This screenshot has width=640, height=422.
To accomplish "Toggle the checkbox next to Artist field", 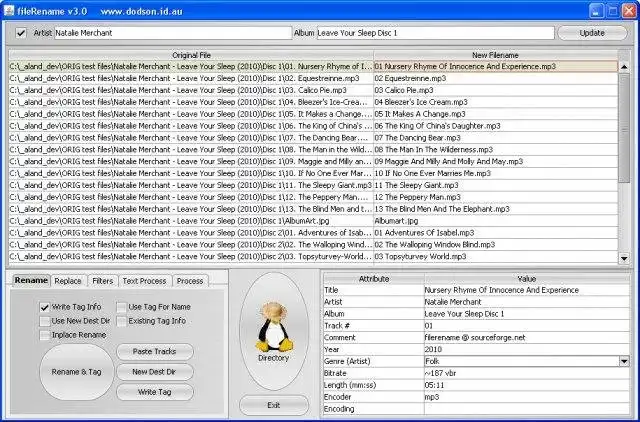I will pos(21,33).
